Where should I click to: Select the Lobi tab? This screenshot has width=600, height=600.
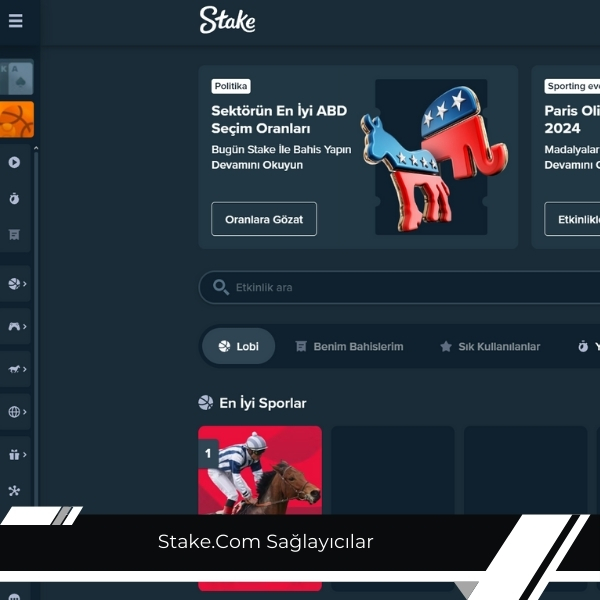(x=238, y=346)
